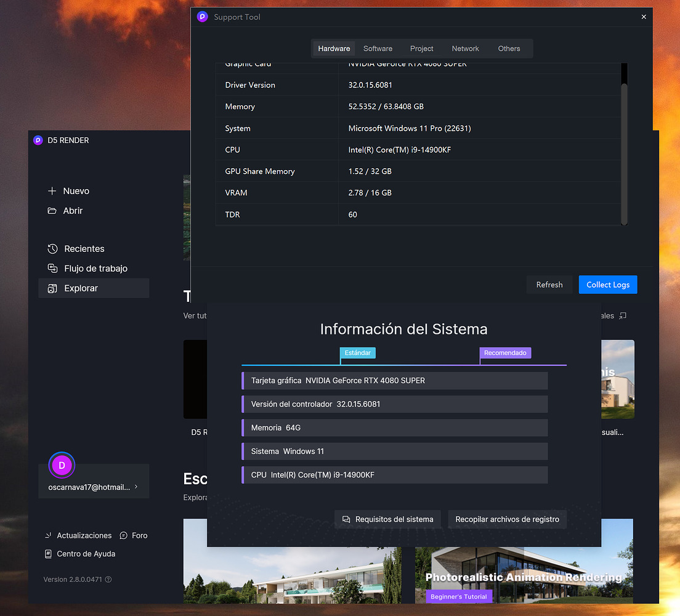680x616 pixels.
Task: Select the Hardware tab
Action: [x=334, y=48]
